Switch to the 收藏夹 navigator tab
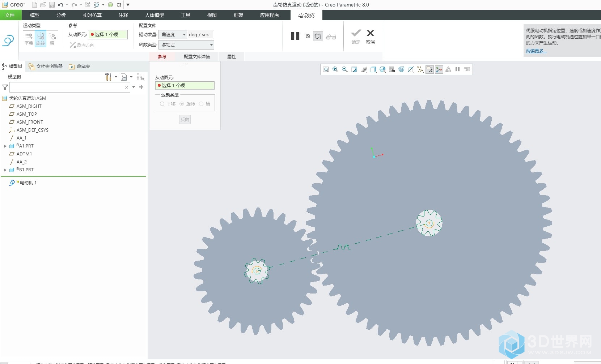Viewport: 601px width, 364px height. [x=80, y=67]
